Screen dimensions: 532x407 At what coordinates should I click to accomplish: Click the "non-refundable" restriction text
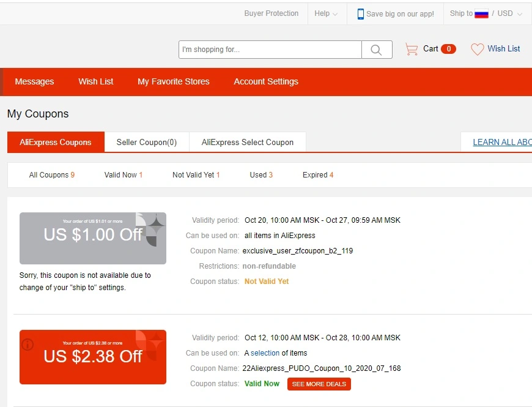[269, 266]
